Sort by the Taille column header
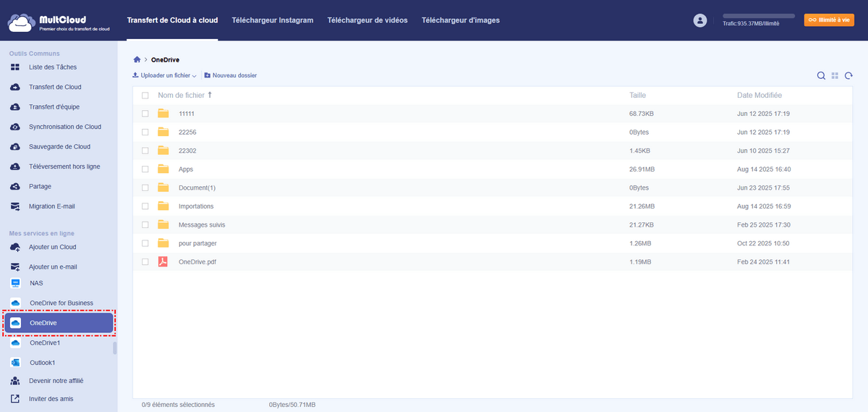Screen dimensions: 868x412 [x=637, y=95]
